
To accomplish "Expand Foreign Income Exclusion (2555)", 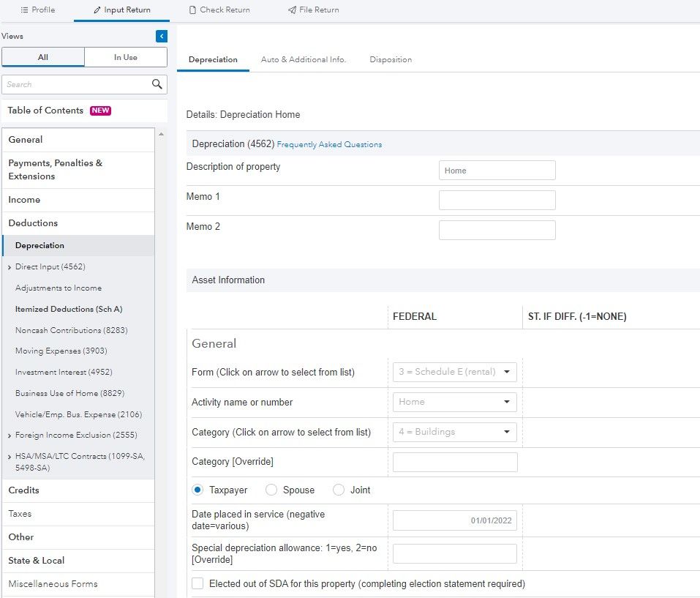I will (10, 436).
